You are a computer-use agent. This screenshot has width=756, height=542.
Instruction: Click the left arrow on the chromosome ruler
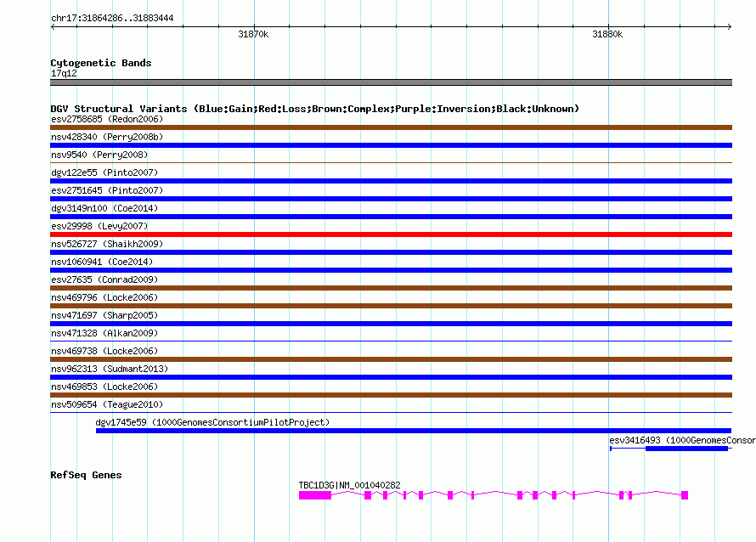53,26
